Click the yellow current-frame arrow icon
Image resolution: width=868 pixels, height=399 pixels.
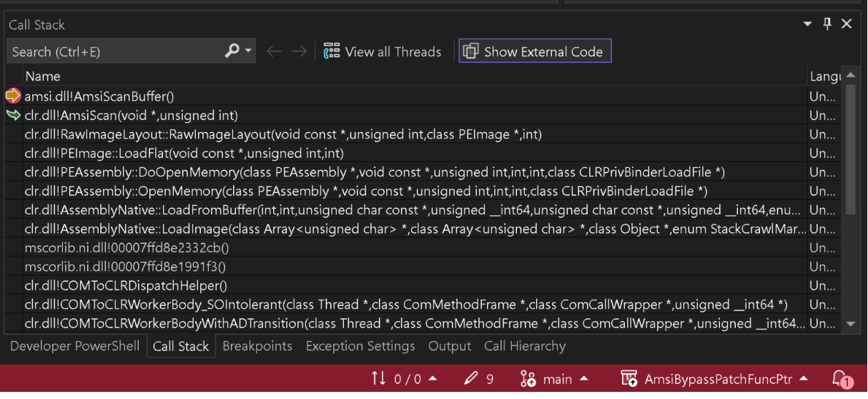tap(13, 96)
